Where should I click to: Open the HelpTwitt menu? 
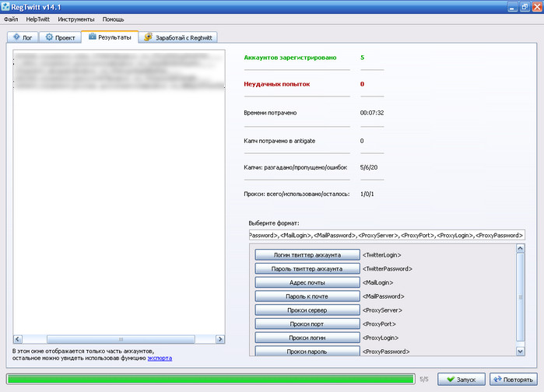pos(38,19)
